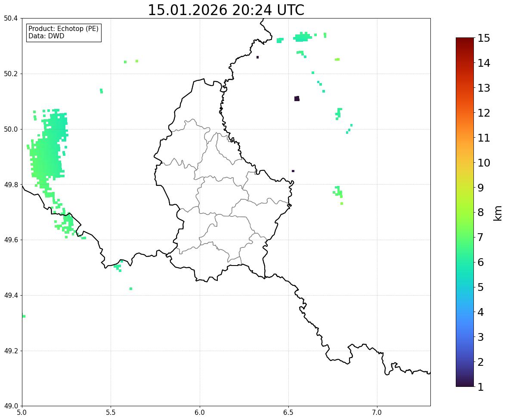This screenshot has height=420, width=507.
Task: Click colorbar tick label 7
Action: click(x=480, y=237)
